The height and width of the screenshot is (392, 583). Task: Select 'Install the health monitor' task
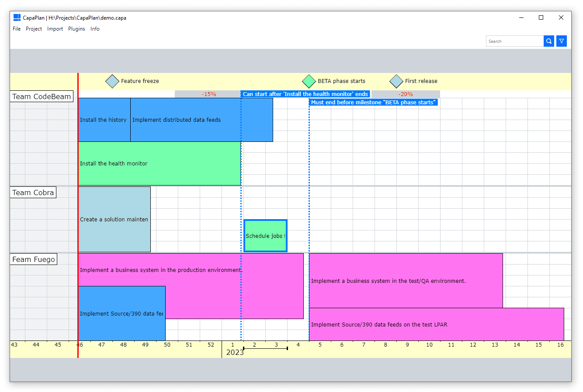point(159,164)
